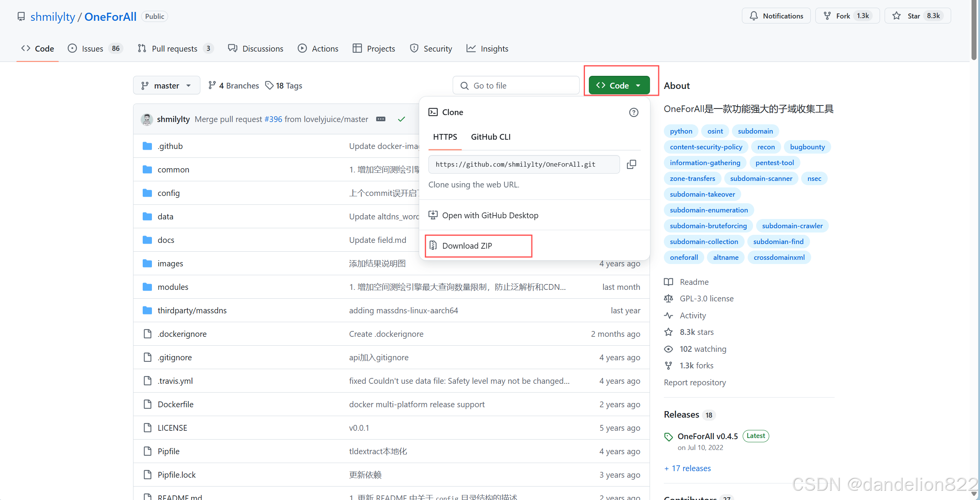Image resolution: width=980 pixels, height=500 pixels.
Task: Open Notifications bell button
Action: (776, 16)
